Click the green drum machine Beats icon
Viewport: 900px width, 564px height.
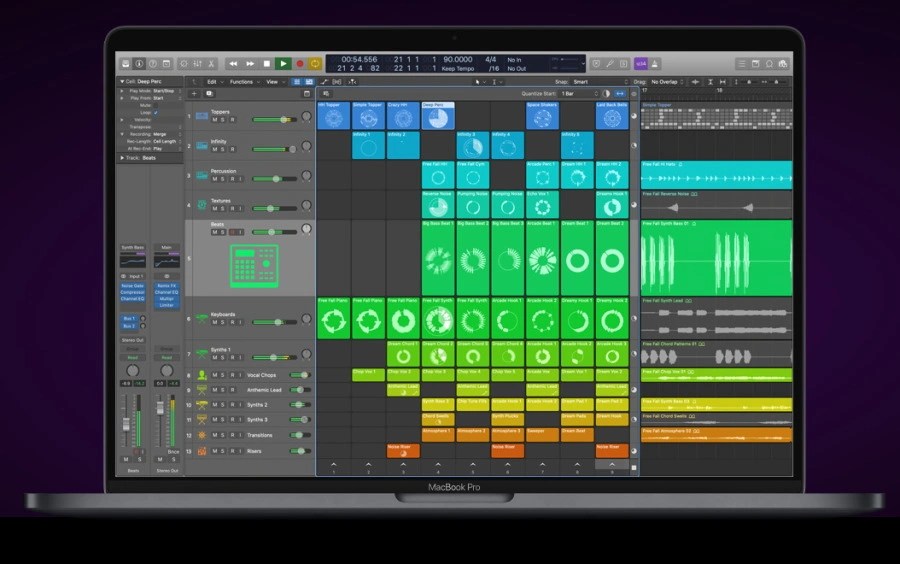tap(254, 266)
